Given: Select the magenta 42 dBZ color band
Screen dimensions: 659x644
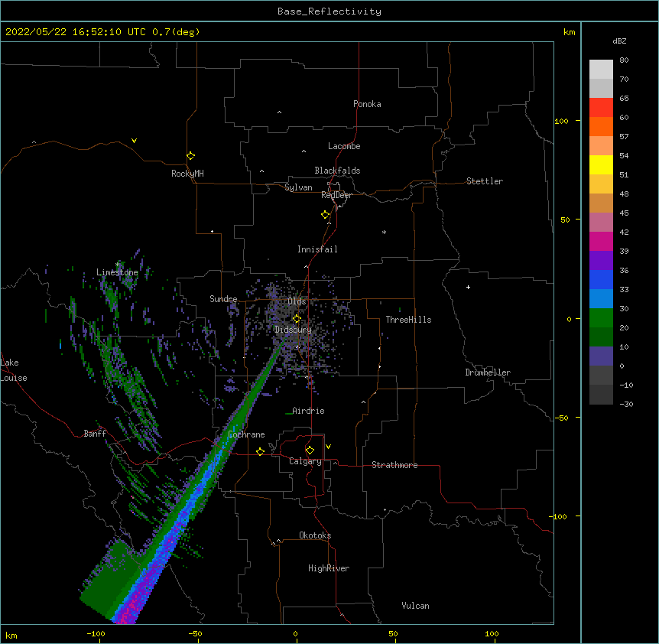Looking at the screenshot, I should (601, 241).
